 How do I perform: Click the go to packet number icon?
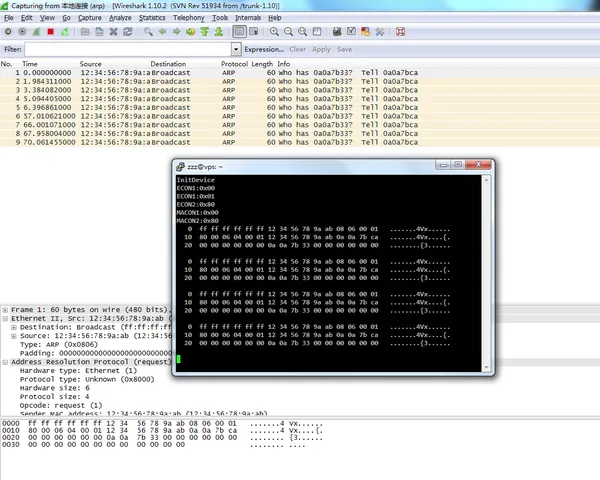tap(191, 32)
